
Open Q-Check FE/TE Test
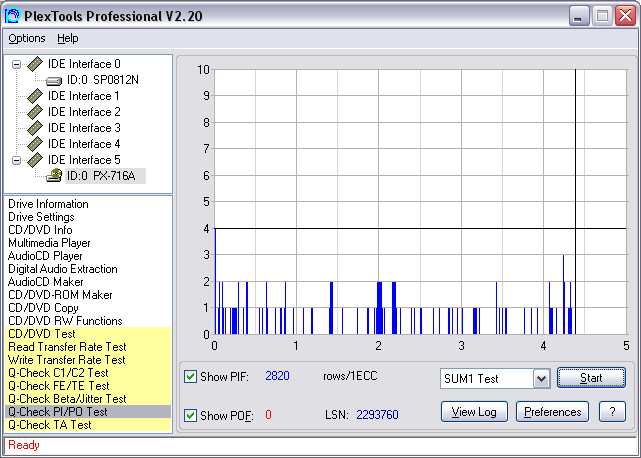coord(59,386)
